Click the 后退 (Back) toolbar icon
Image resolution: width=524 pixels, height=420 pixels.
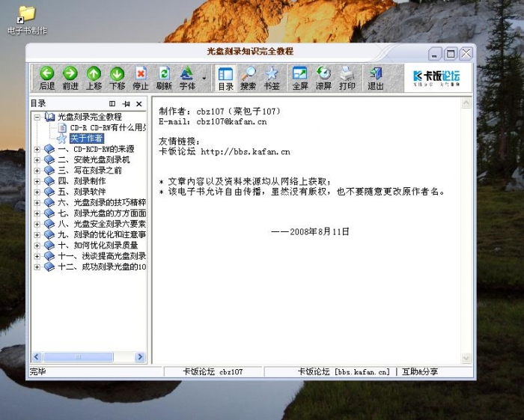click(46, 77)
